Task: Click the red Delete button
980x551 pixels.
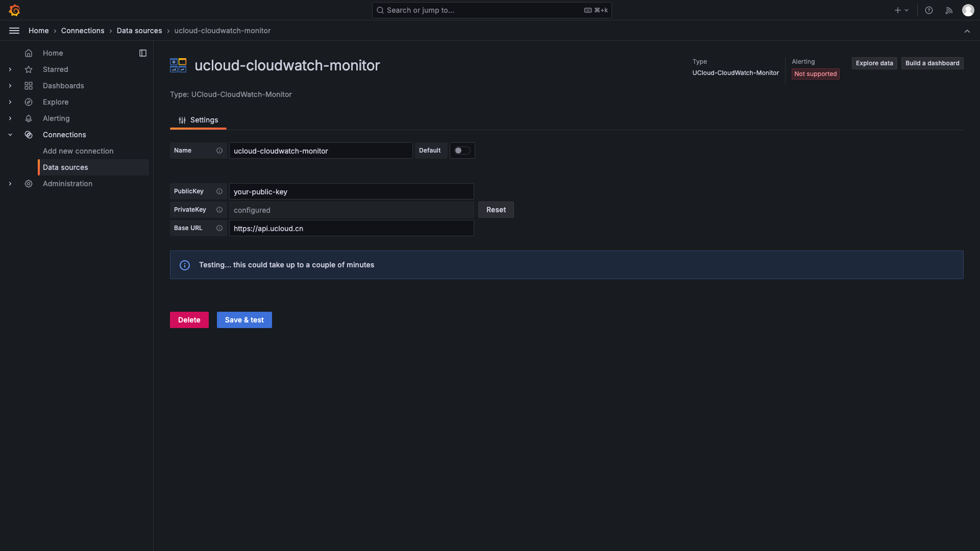Action: (189, 320)
